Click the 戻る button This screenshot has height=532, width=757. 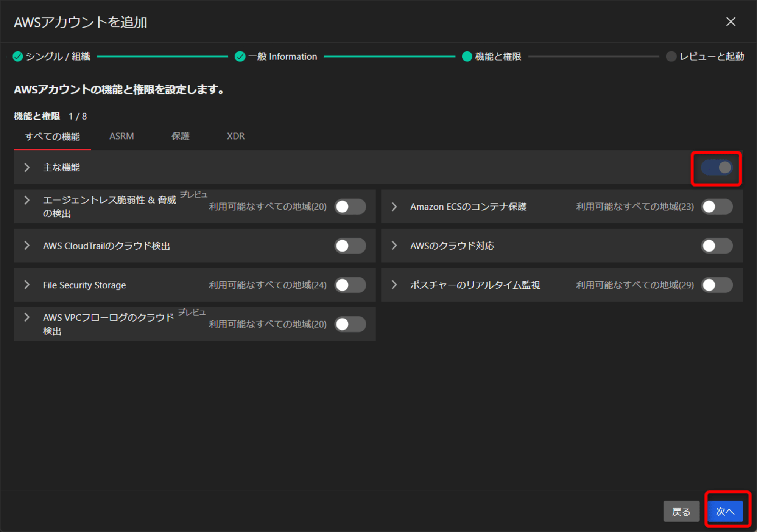pyautogui.click(x=681, y=512)
